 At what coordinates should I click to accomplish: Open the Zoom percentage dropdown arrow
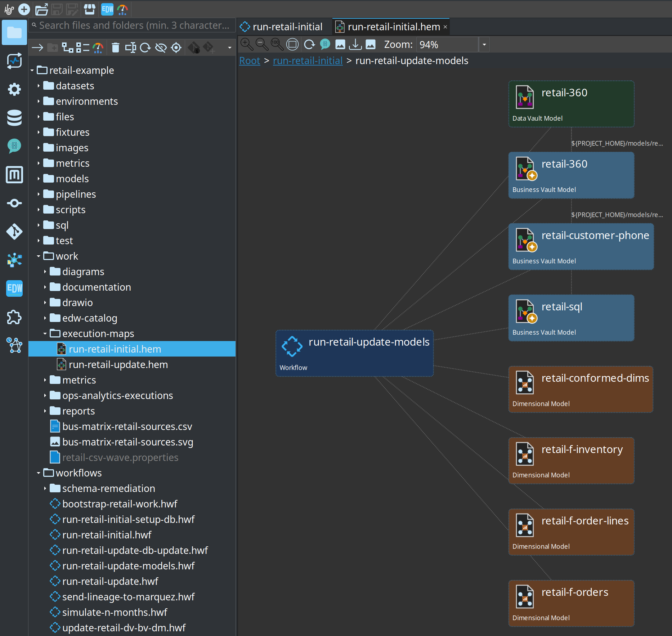484,45
